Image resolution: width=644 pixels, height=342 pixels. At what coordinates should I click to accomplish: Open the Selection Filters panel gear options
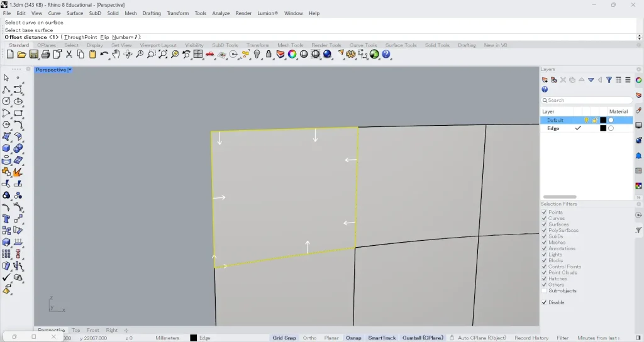639,204
